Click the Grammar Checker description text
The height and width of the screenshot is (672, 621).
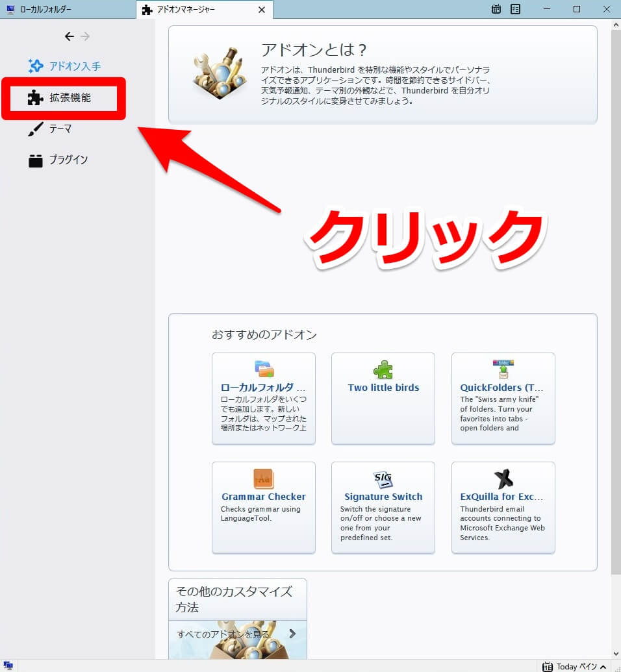click(260, 514)
